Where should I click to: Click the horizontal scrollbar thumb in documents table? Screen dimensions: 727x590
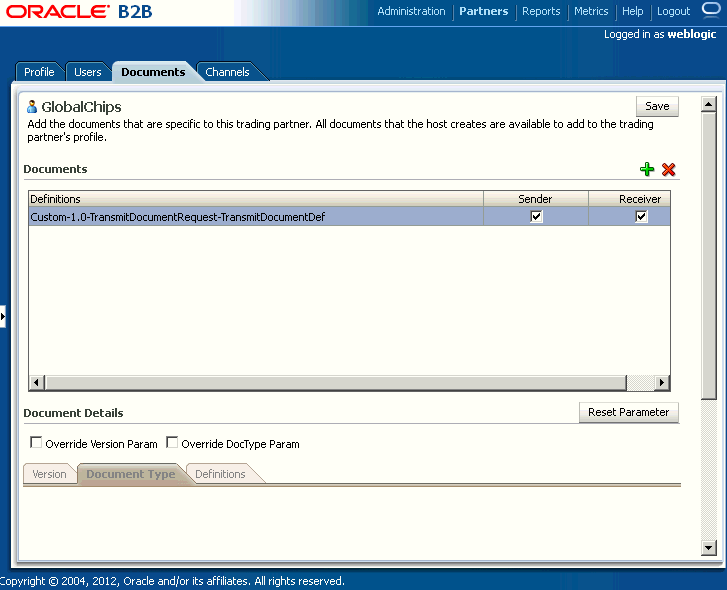click(336, 383)
